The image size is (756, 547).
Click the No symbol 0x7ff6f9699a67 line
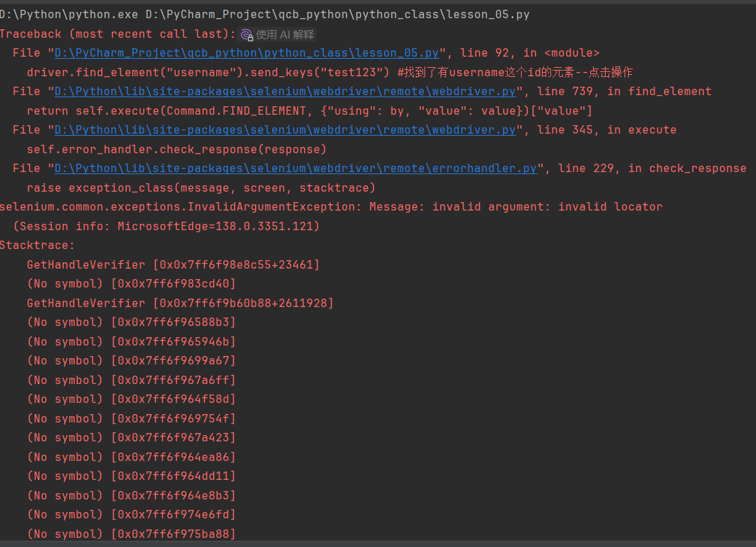[131, 361]
